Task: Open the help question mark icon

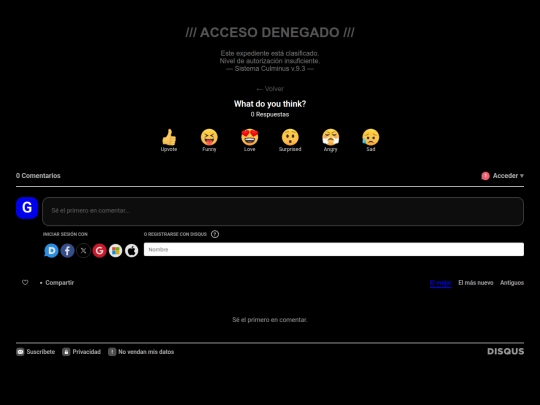Action: tap(215, 234)
